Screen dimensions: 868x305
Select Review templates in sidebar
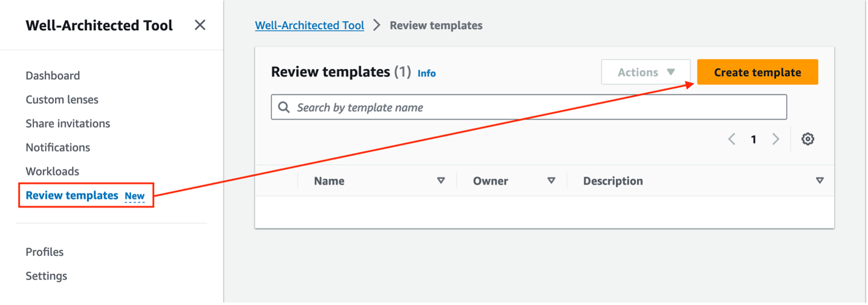pyautogui.click(x=72, y=195)
